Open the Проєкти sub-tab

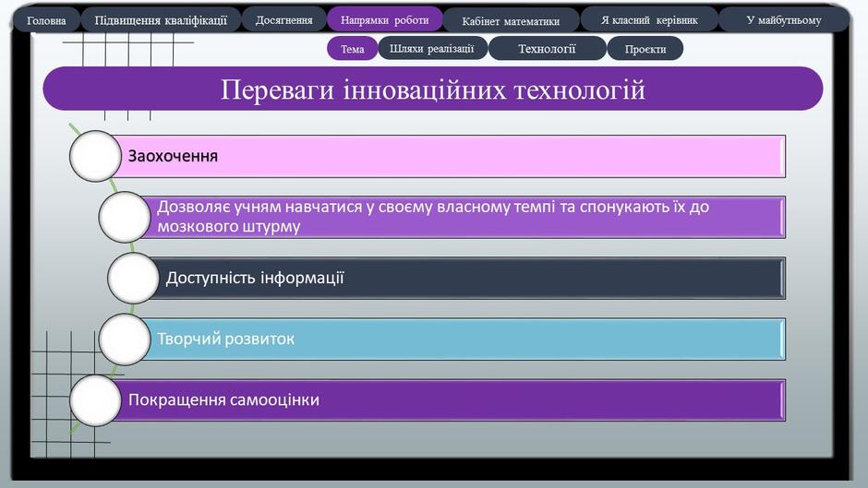645,49
